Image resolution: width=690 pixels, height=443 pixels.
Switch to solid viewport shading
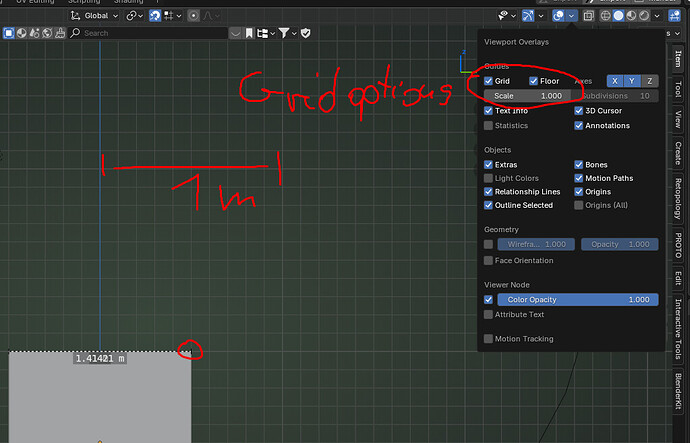click(618, 16)
